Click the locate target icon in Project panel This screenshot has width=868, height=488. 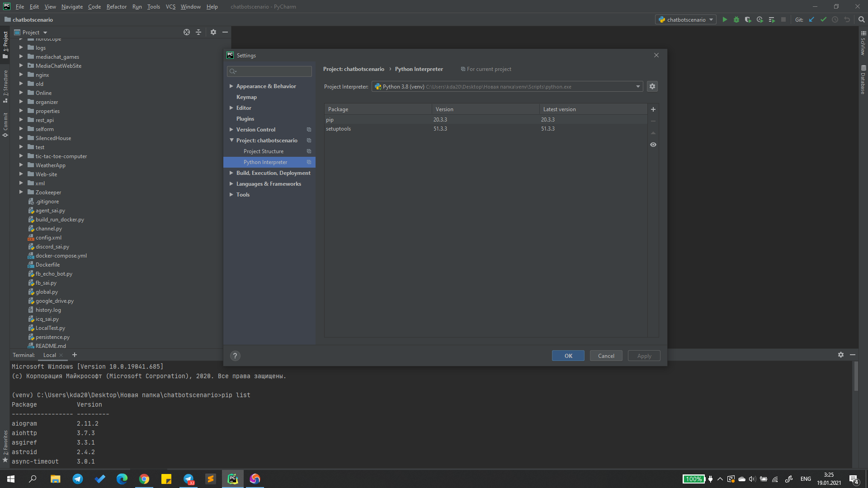coord(187,32)
